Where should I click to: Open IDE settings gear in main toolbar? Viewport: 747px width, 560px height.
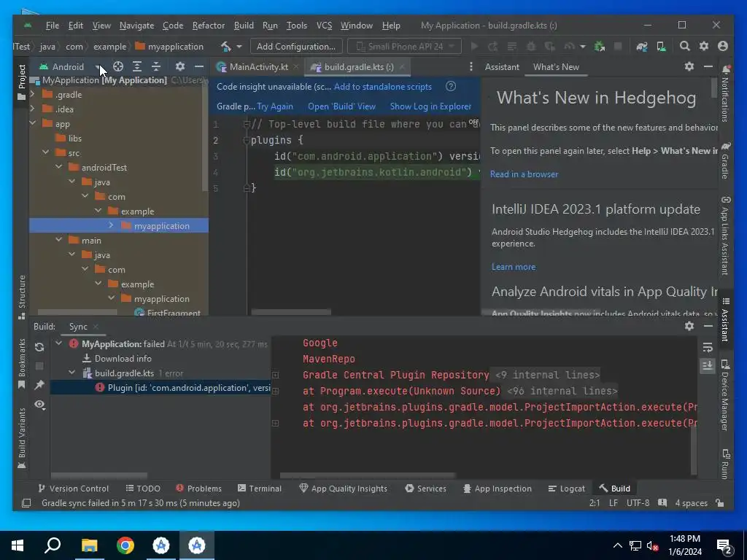[x=704, y=46]
